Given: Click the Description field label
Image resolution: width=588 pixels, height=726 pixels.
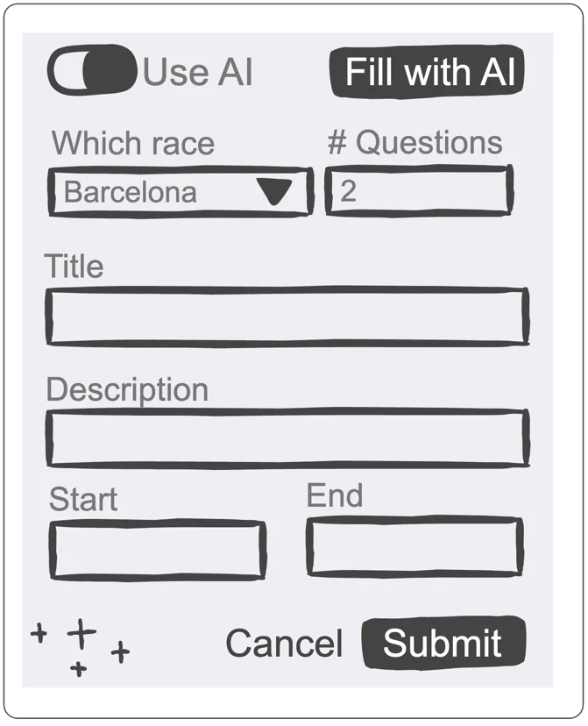Looking at the screenshot, I should coord(127,389).
